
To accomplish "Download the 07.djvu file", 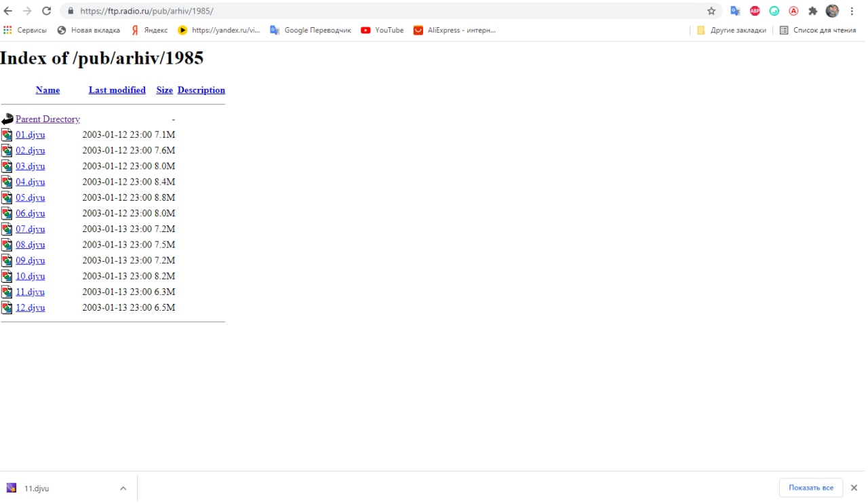I will click(31, 229).
